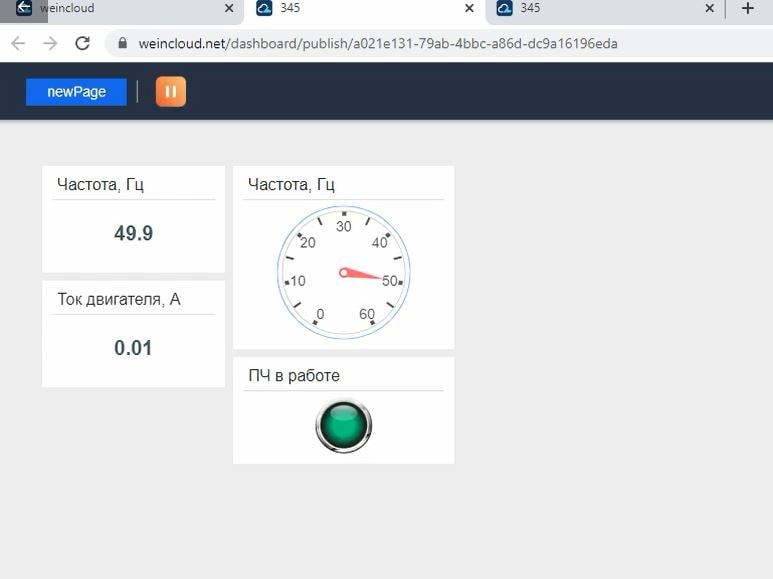Select the 0.01 motor current value
Screen dimensions: 773x579
133,348
